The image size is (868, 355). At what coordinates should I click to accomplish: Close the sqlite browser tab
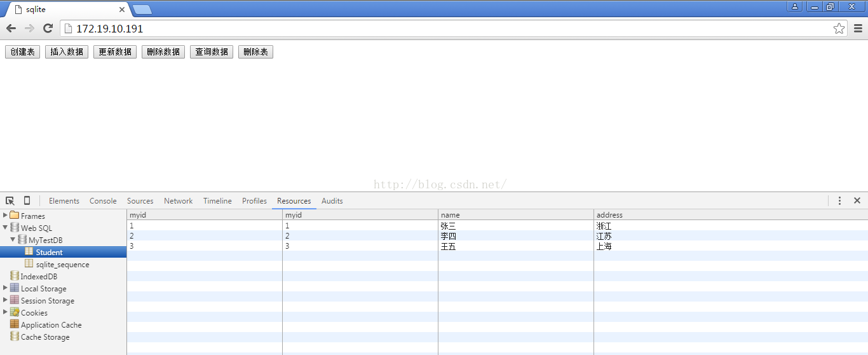coord(122,10)
